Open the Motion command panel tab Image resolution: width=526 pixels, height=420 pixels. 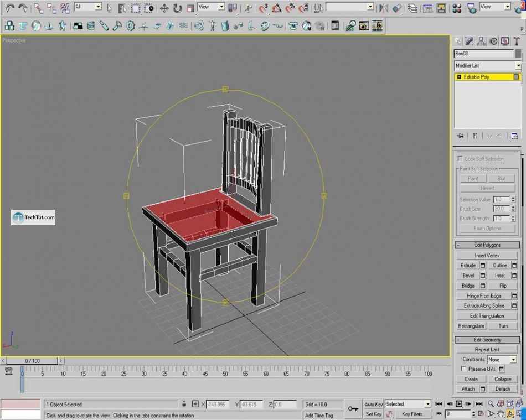(x=493, y=42)
